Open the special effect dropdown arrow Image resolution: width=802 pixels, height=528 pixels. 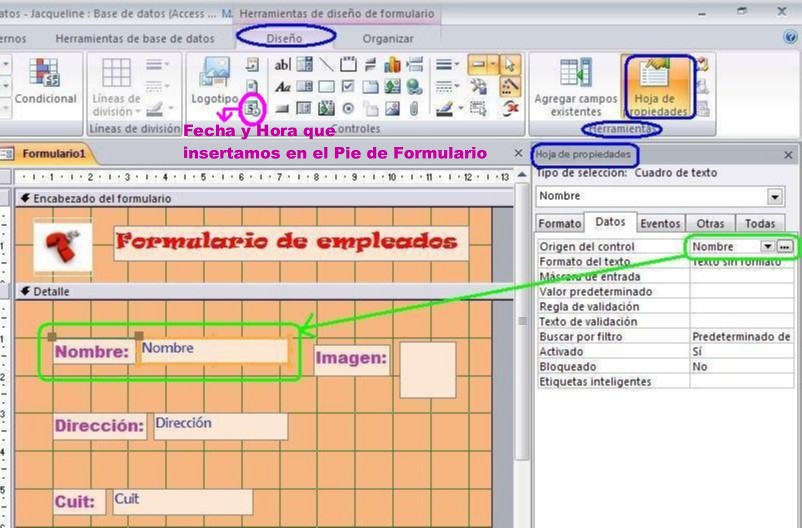493,64
